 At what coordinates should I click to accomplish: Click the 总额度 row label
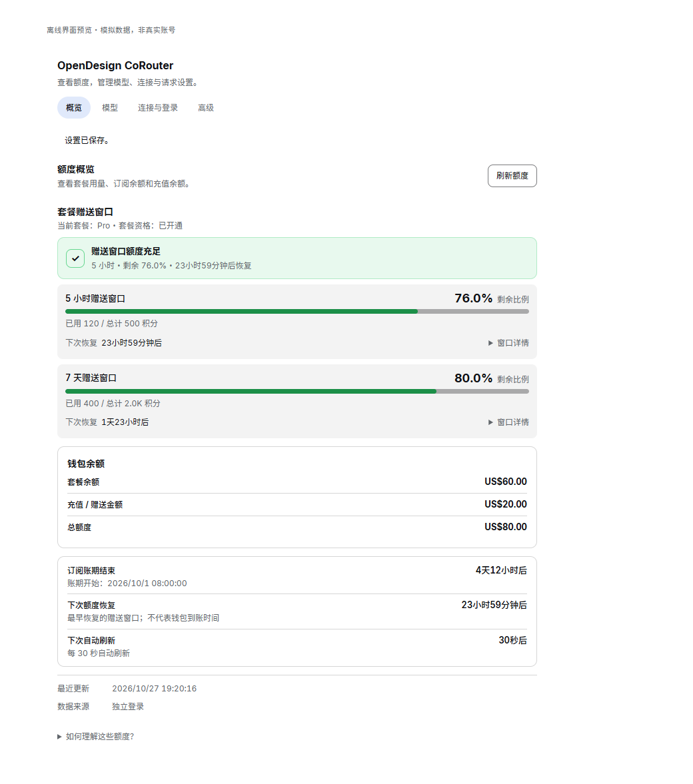[79, 528]
